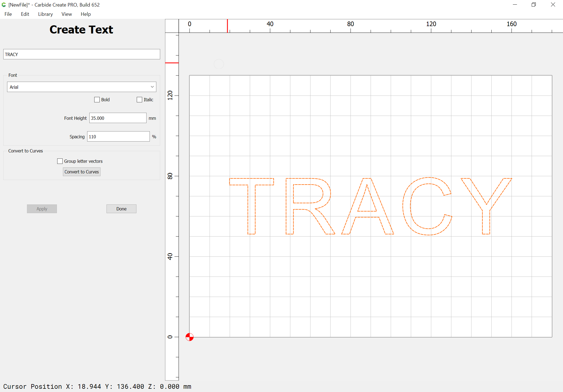Close the Carbide Create window
The height and width of the screenshot is (392, 563).
(553, 5)
